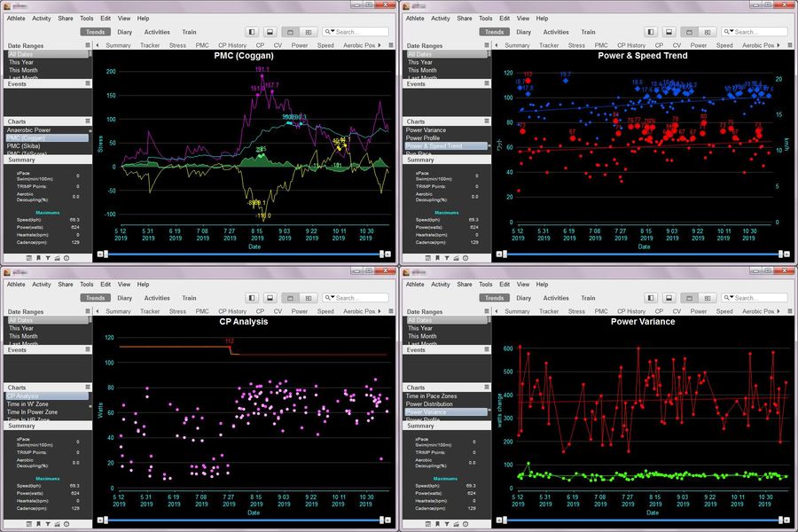Open the calendar icon in Power & Speed Trend footer
798x532 pixels.
pyautogui.click(x=428, y=258)
